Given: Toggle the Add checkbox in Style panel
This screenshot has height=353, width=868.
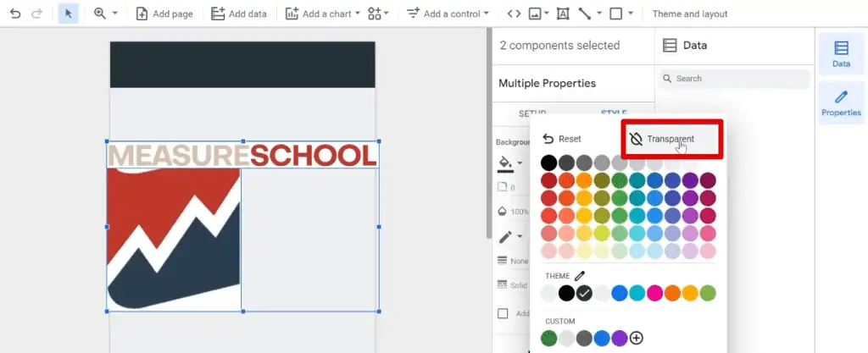Looking at the screenshot, I should point(503,314).
